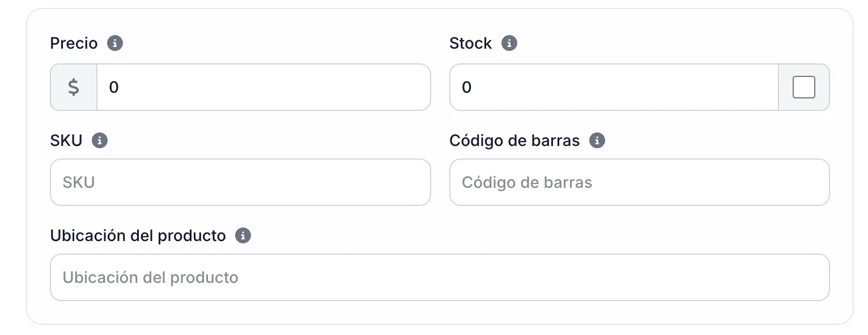This screenshot has height=335, width=868.
Task: Focus the Código de barras input
Action: point(639,182)
